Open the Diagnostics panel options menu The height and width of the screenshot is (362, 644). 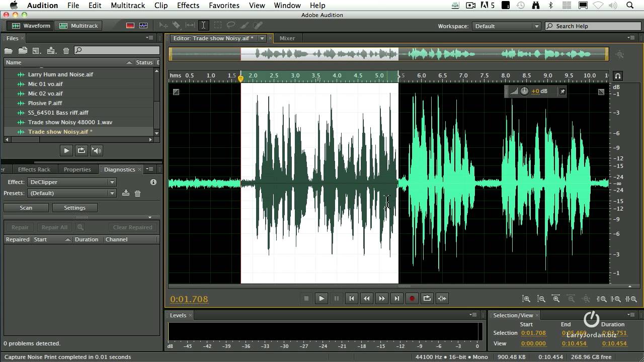(x=149, y=169)
